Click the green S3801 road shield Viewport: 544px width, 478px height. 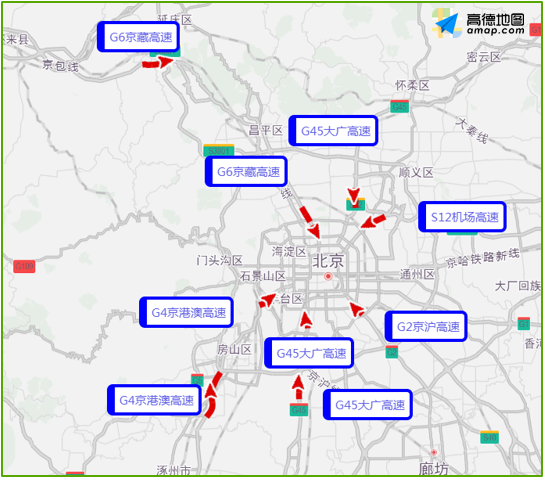(219, 150)
